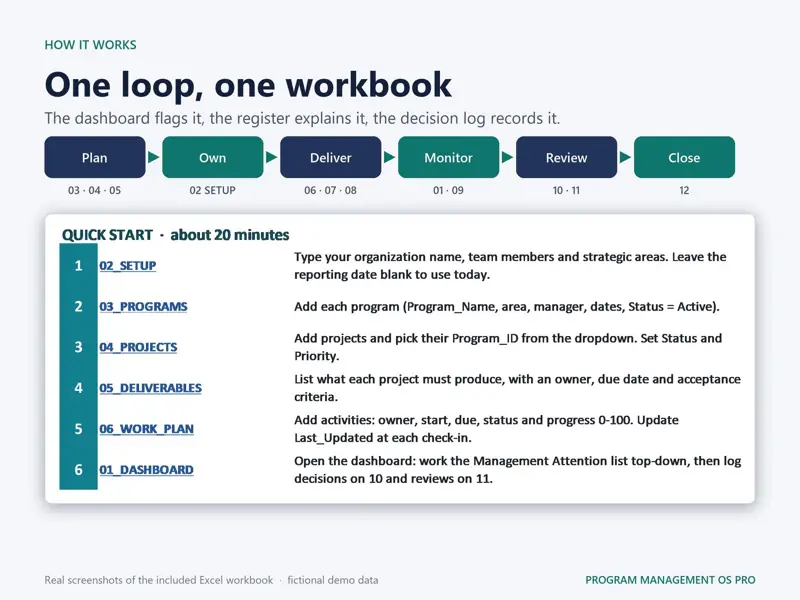Screen dimensions: 800x600
Task: Open the 02_SETUP sheet link
Action: [128, 266]
